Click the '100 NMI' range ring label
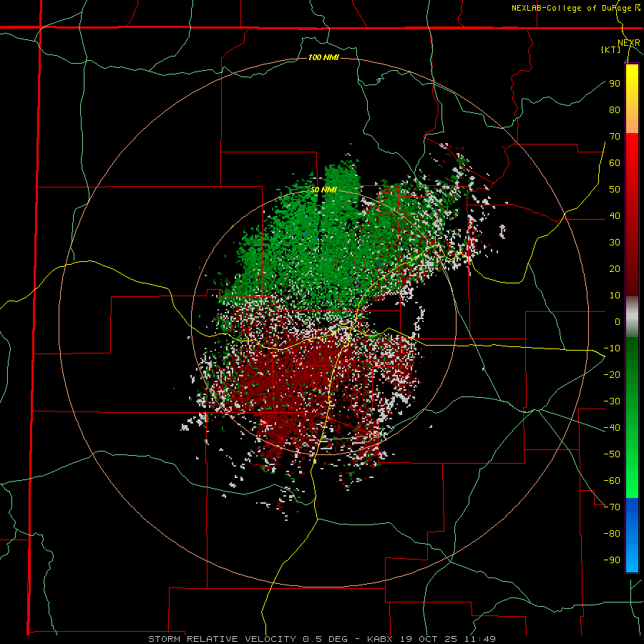 (323, 57)
